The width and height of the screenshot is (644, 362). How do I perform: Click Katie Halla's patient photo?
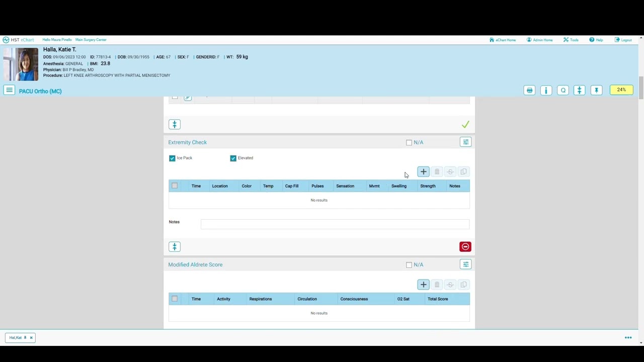[x=21, y=64]
